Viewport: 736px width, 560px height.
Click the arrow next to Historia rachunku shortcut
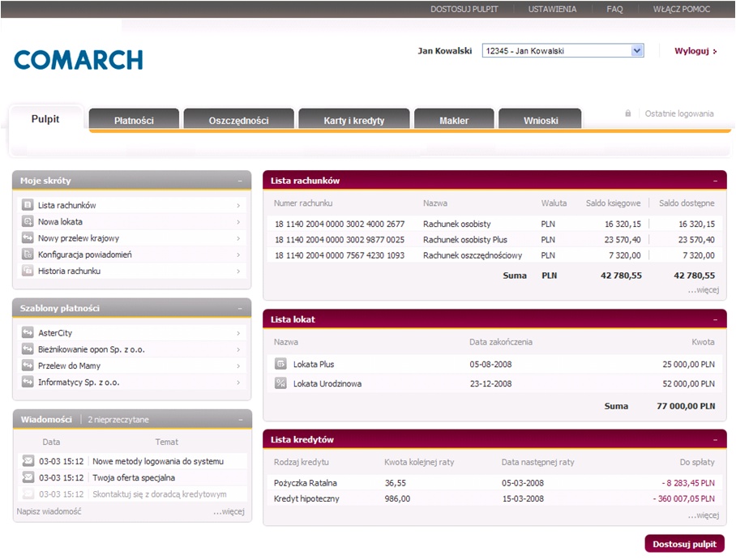[238, 271]
